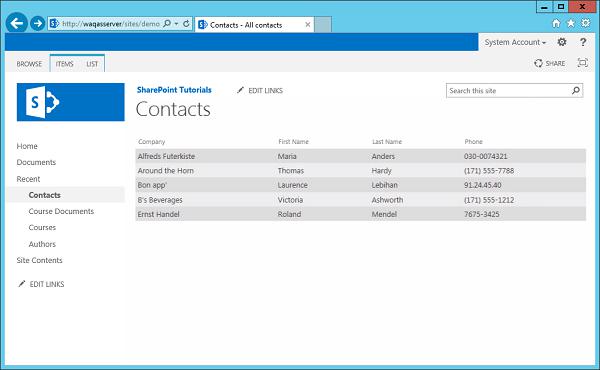Viewport: 600px width, 370px height.
Task: Select the Ernst Handel company cell
Action: point(158,214)
